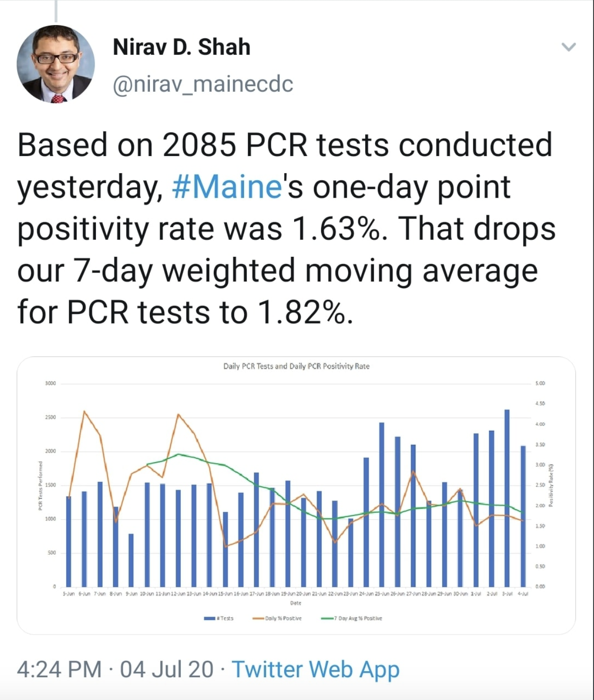594x700 pixels.
Task: Click the blue # Tests legend swatch
Action: [x=210, y=618]
